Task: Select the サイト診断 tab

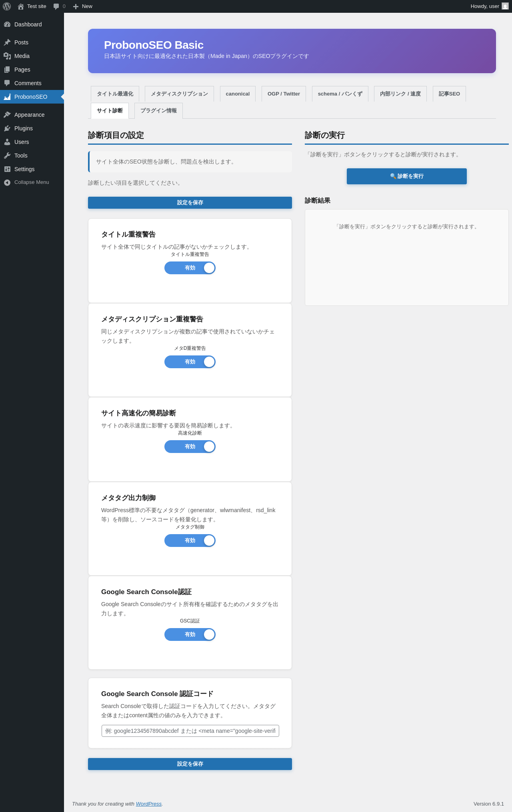Action: 110,111
